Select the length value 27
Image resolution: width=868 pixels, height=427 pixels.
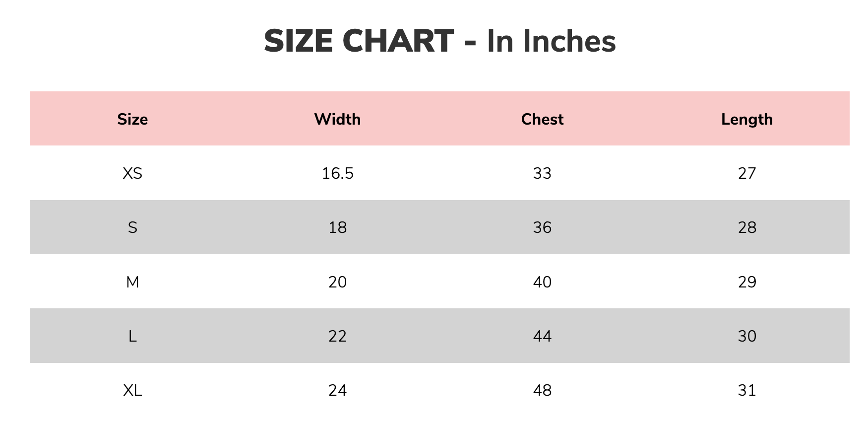point(747,173)
